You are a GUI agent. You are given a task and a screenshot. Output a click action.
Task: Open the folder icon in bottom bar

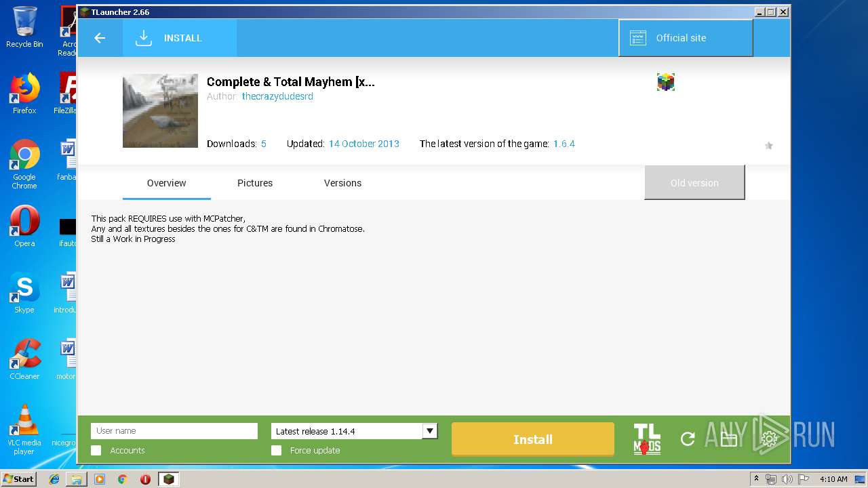(728, 440)
